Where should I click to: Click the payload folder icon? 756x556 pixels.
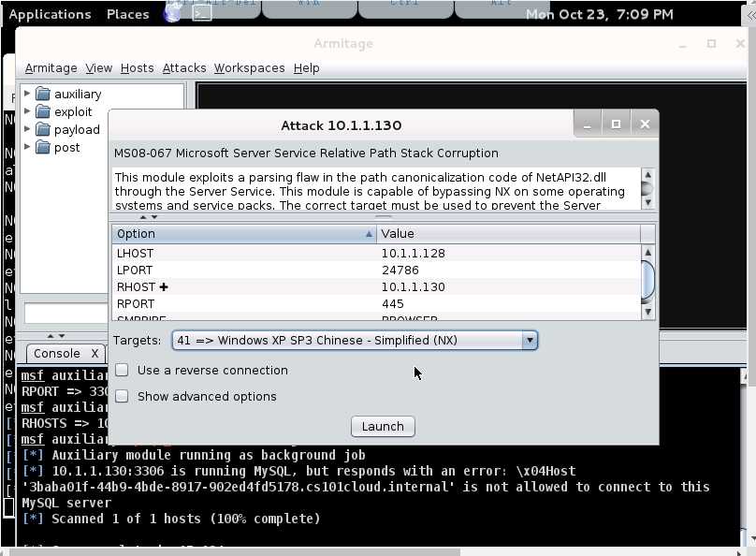tap(43, 129)
